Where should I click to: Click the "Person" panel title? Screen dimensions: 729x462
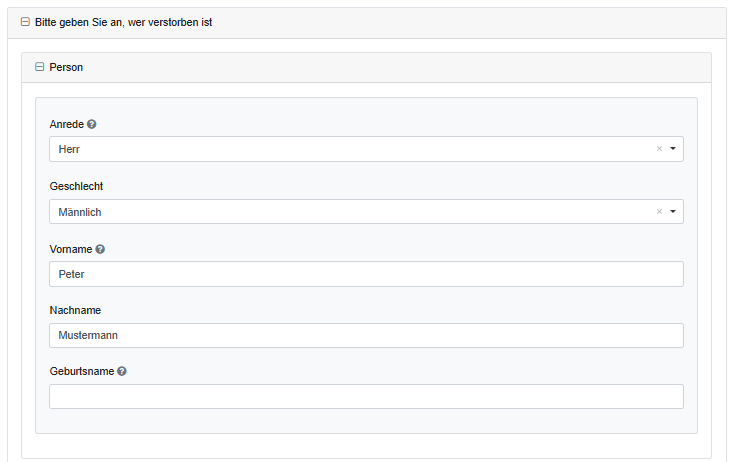click(x=66, y=67)
